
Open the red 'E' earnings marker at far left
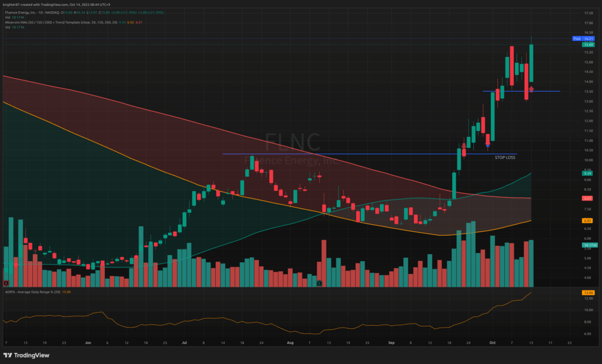click(6, 283)
